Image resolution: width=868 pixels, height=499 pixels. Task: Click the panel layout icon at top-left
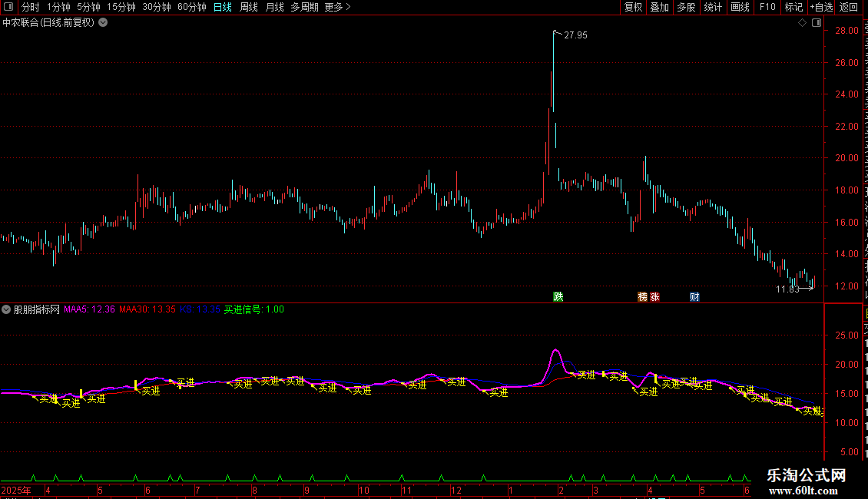[x=8, y=7]
